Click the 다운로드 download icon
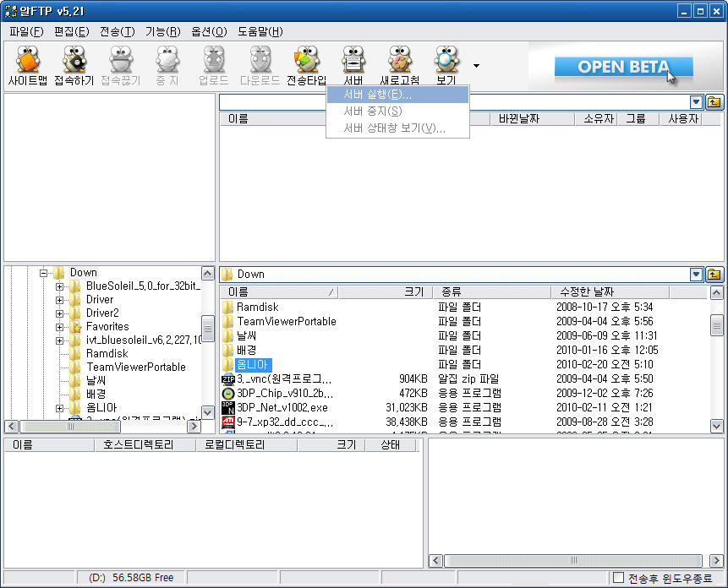The height and width of the screenshot is (588, 728). pos(260,65)
